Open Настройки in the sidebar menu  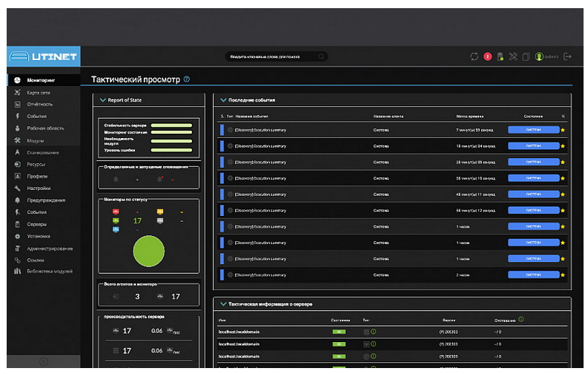pos(39,188)
